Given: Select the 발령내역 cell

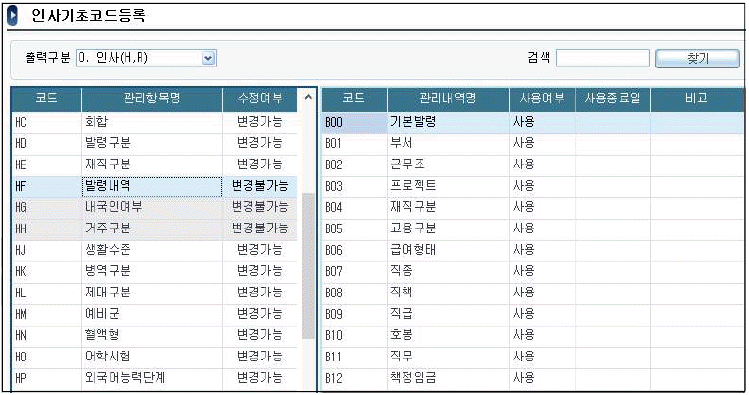Looking at the screenshot, I should point(152,186).
